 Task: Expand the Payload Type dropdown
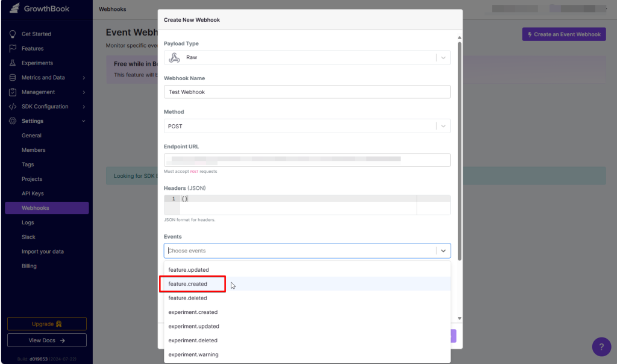coord(443,57)
